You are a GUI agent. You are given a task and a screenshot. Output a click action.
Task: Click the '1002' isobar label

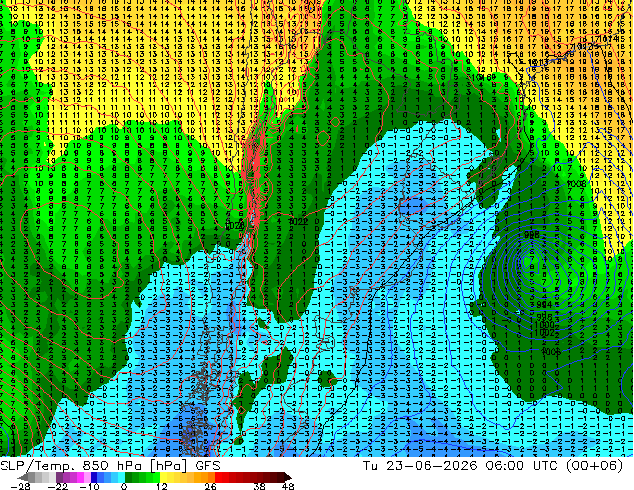coord(544,332)
